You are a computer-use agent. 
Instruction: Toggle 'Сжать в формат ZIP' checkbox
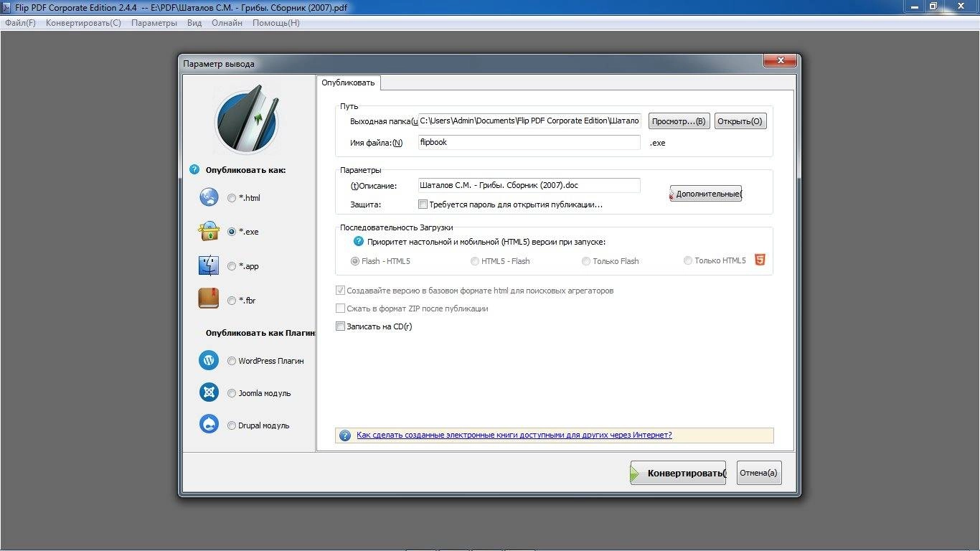[x=340, y=309]
